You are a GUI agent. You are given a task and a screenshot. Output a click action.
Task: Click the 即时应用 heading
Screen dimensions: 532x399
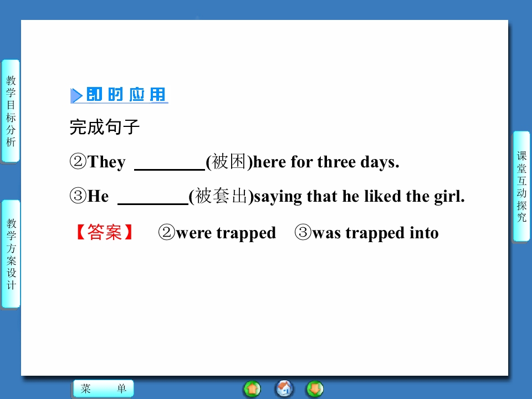(126, 95)
